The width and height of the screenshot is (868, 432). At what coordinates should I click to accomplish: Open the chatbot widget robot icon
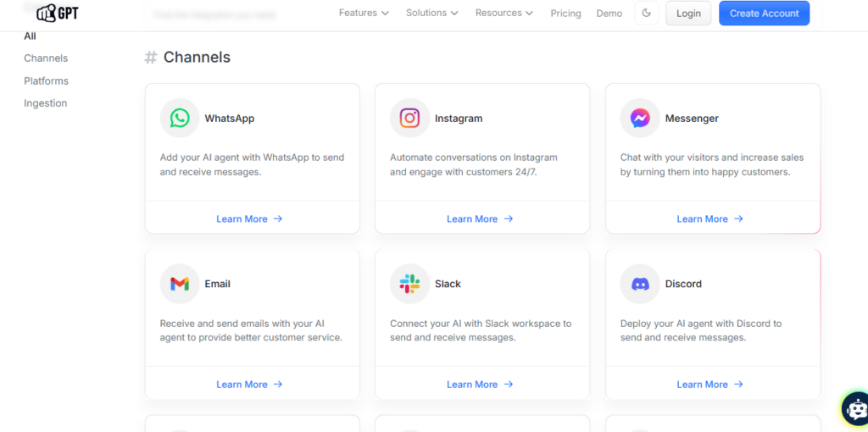coord(855,410)
